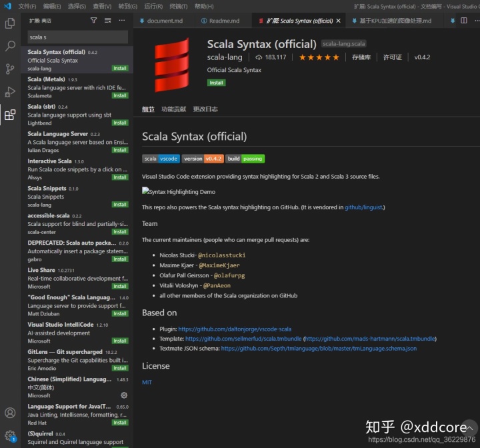Click the version v0.4.2 badge
Image resolution: width=480 pixels, height=448 pixels.
coord(203,159)
